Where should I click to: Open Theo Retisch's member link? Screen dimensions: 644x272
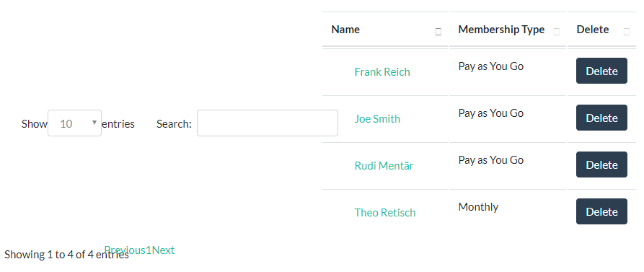[x=385, y=212]
